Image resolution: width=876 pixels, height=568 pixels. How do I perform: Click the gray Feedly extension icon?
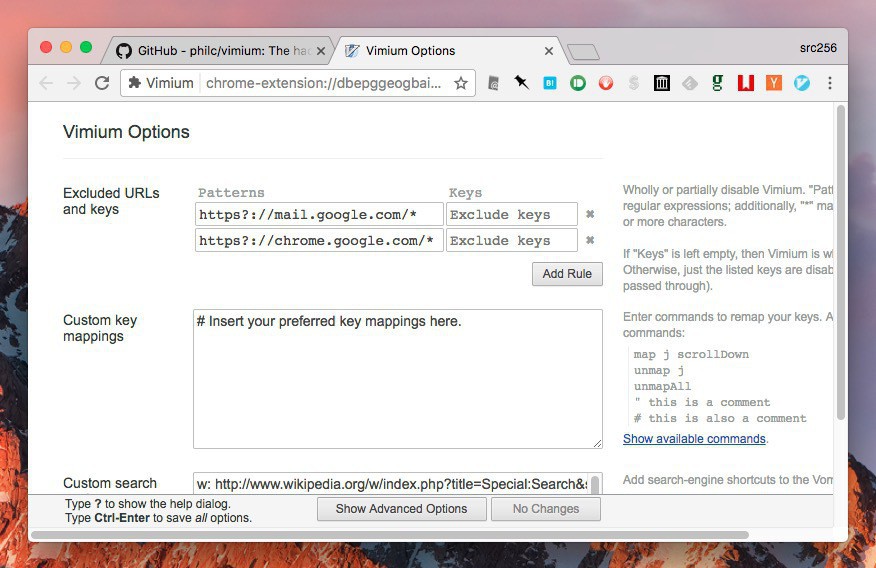click(x=689, y=83)
